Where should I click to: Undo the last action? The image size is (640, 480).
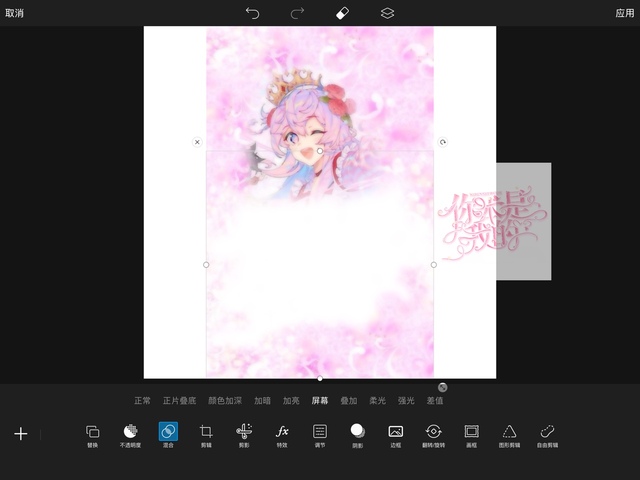pos(253,13)
